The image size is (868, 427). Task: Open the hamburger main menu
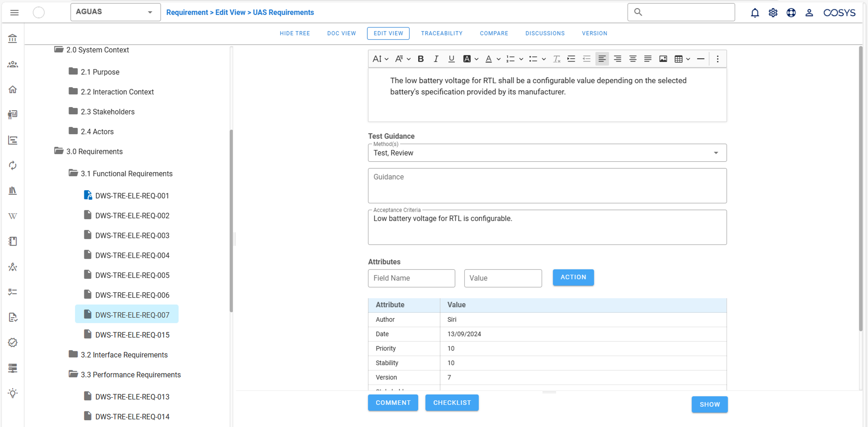click(x=14, y=13)
